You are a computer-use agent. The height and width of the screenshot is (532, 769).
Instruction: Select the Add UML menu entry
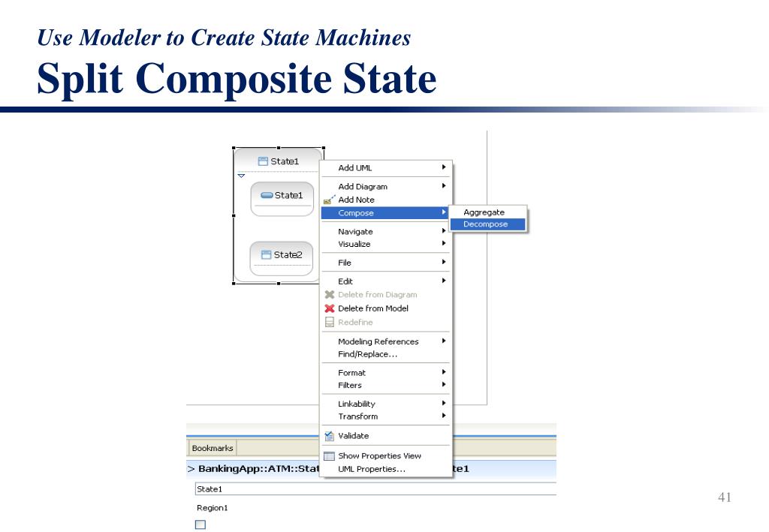385,167
